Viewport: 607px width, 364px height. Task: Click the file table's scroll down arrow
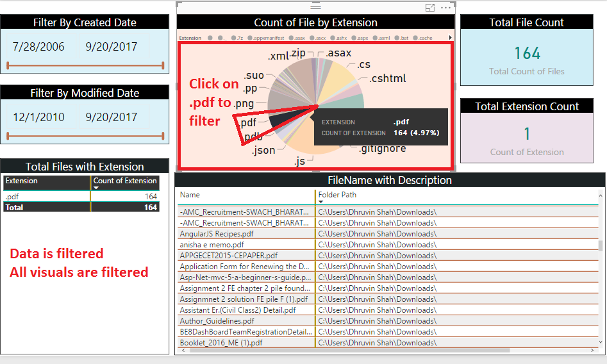(x=601, y=342)
